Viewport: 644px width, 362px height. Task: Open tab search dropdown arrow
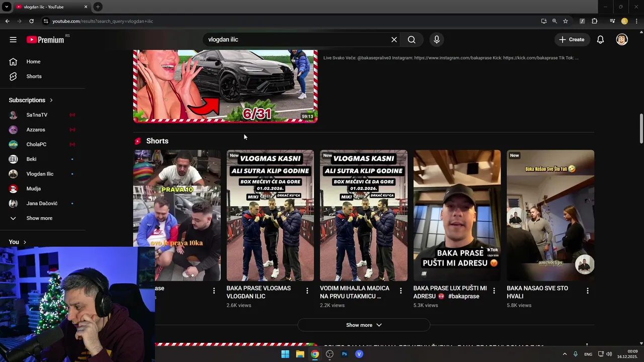[7, 7]
